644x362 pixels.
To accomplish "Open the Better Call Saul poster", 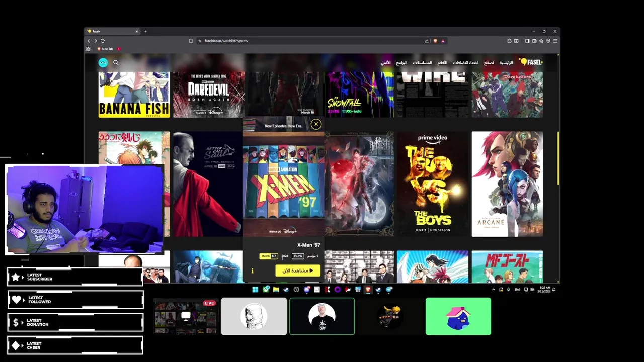I will tap(207, 184).
